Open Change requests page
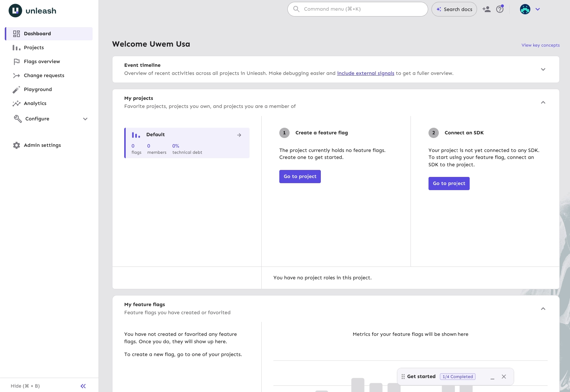The image size is (570, 392). tap(49, 76)
